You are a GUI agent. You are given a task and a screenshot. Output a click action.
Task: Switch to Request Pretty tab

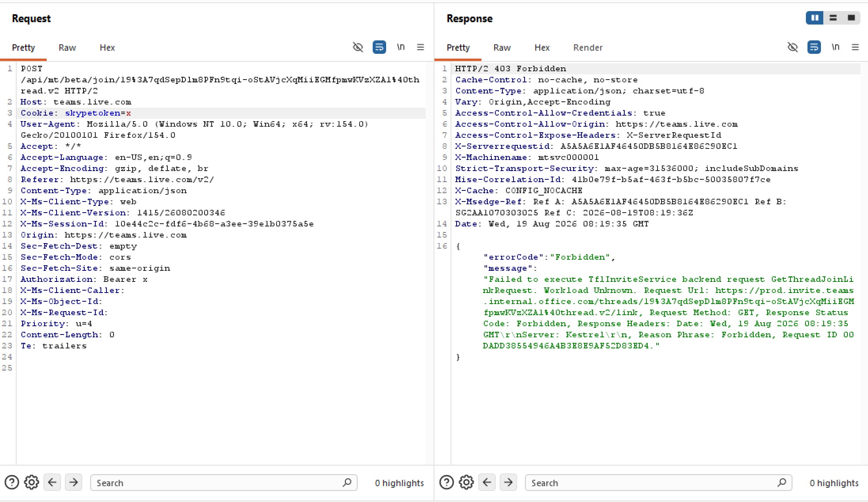23,48
